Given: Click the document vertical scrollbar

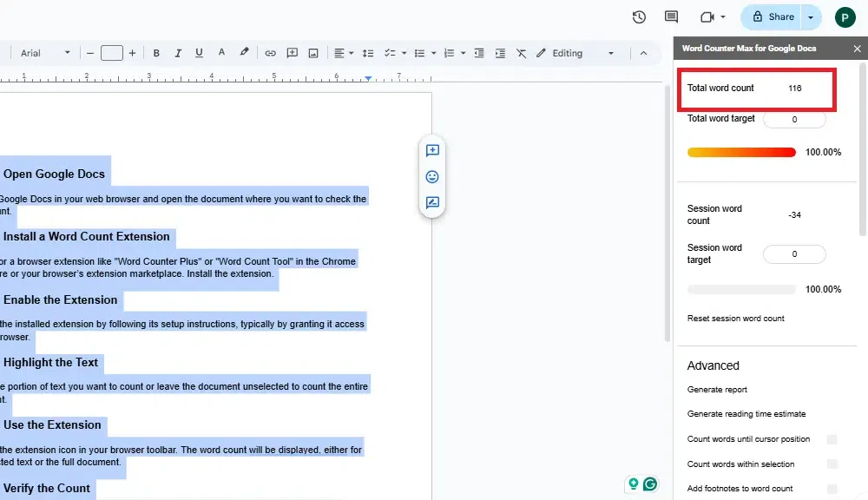Looking at the screenshot, I should [667, 214].
